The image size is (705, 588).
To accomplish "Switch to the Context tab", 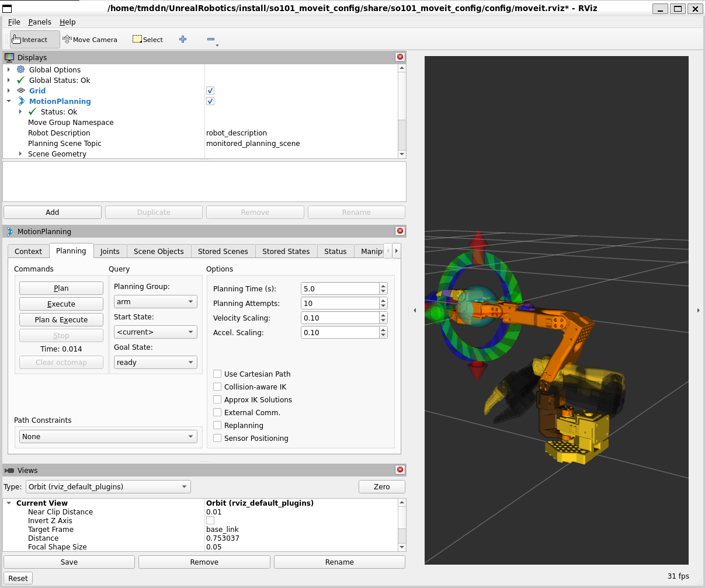I will (x=28, y=251).
